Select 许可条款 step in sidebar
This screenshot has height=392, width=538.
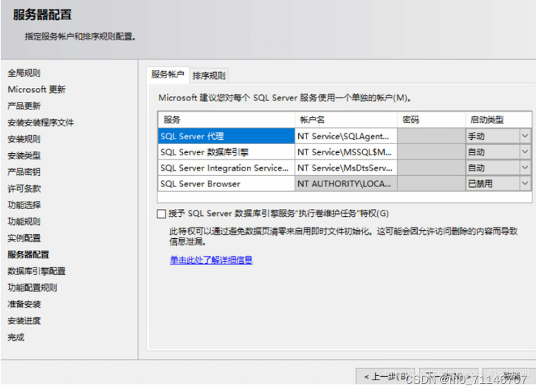coord(24,188)
